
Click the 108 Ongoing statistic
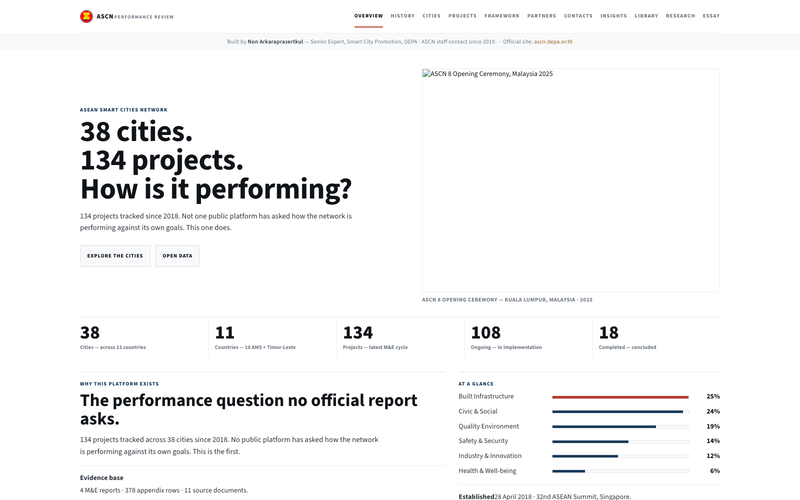[506, 338]
